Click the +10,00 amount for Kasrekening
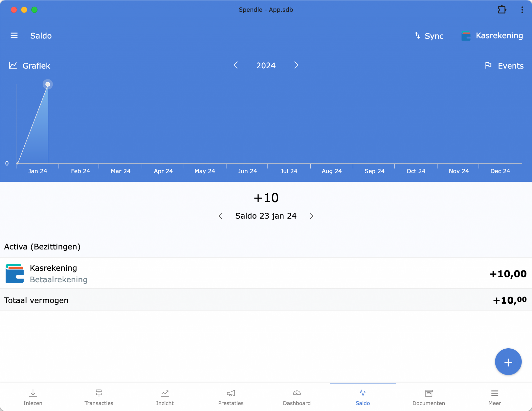 point(508,274)
